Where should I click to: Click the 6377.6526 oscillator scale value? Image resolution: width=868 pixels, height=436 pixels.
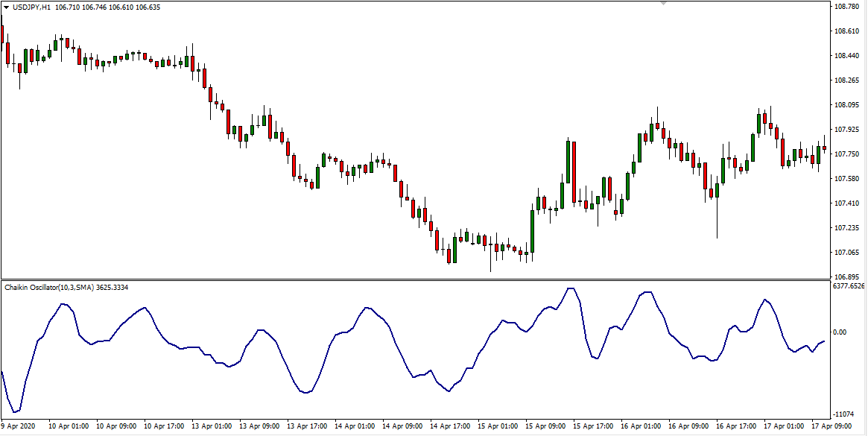click(x=849, y=285)
